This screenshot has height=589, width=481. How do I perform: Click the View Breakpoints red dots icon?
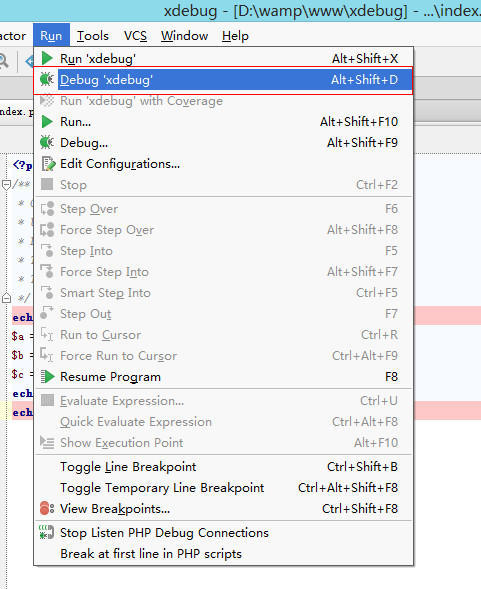tap(47, 509)
